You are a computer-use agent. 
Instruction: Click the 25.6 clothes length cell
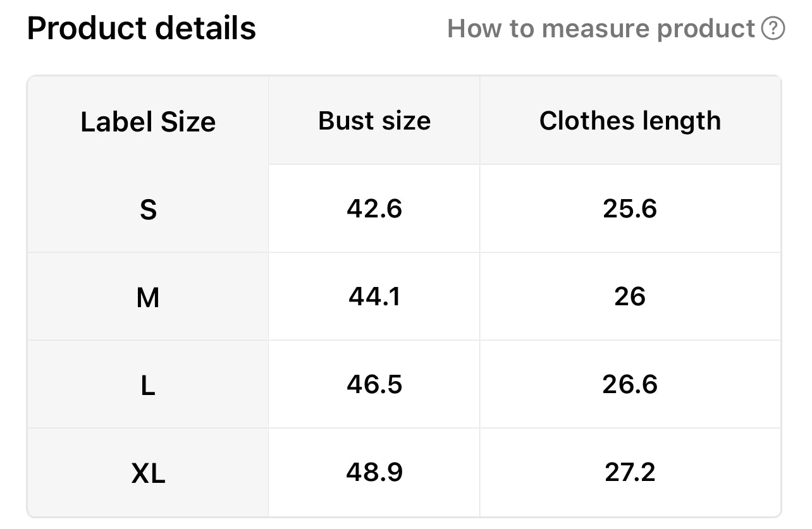point(630,209)
